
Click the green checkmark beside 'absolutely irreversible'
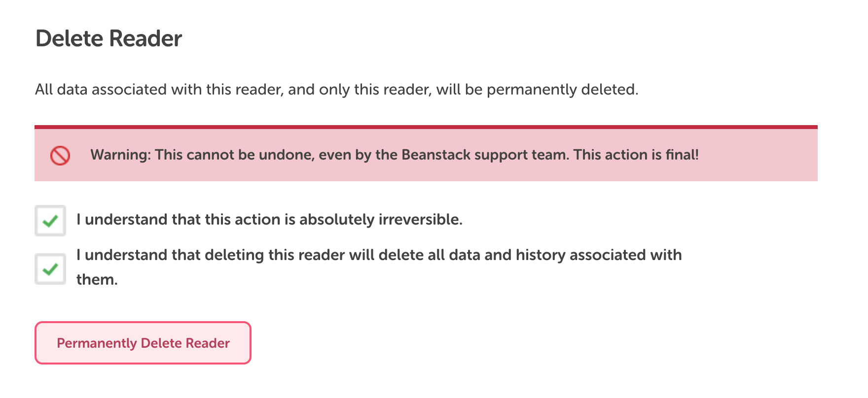click(x=50, y=221)
